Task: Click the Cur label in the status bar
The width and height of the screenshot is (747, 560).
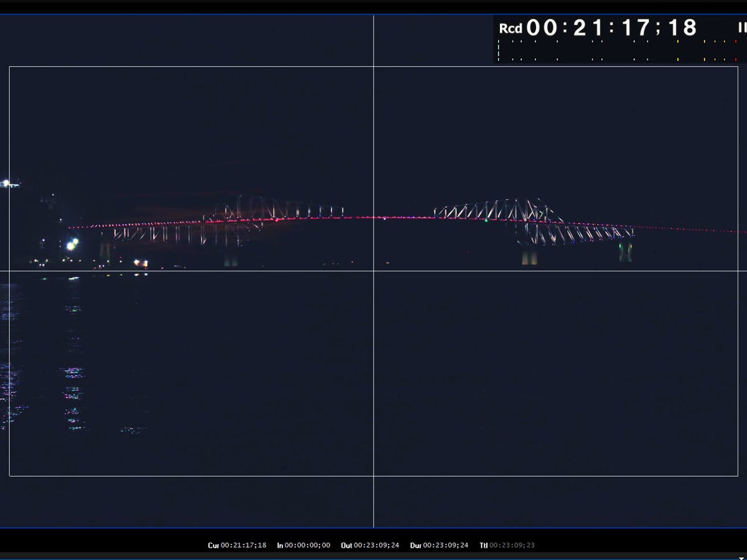Action: (x=214, y=546)
